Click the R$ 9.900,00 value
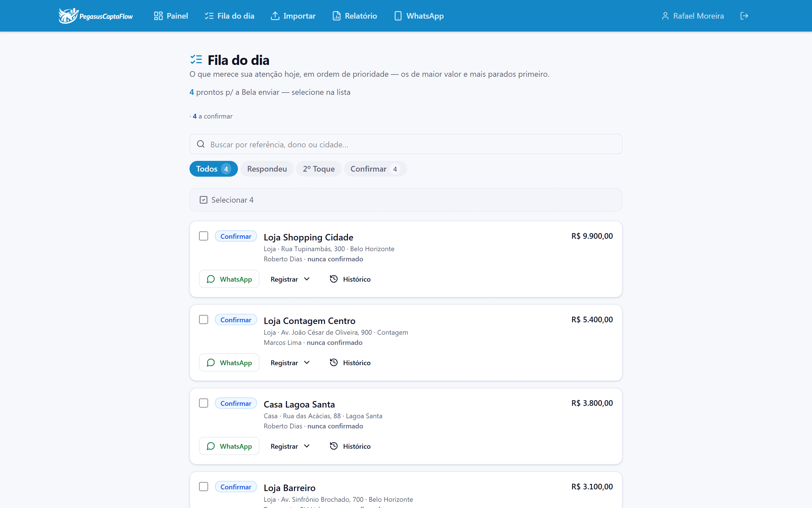Screen dimensions: 812x508 592,236
